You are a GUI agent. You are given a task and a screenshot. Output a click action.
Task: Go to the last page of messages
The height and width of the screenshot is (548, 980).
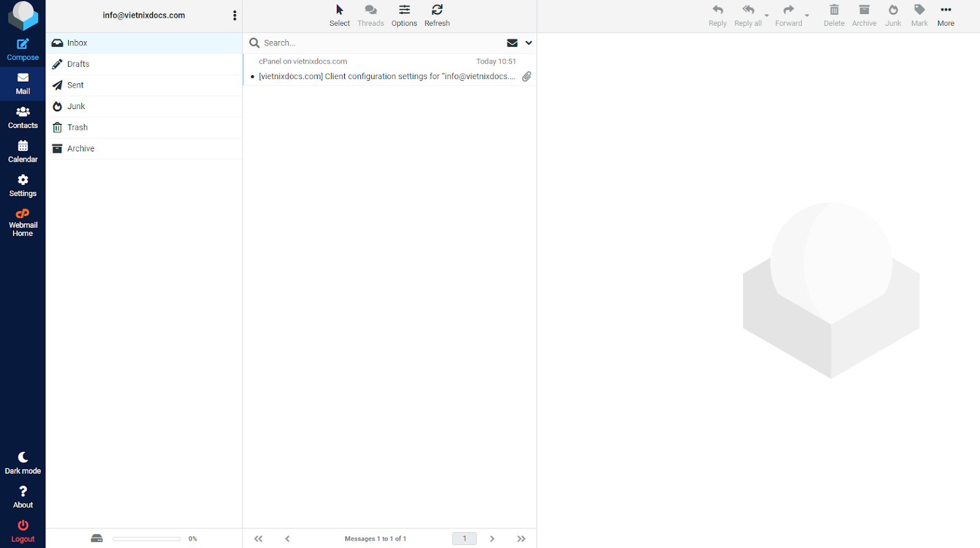click(521, 539)
